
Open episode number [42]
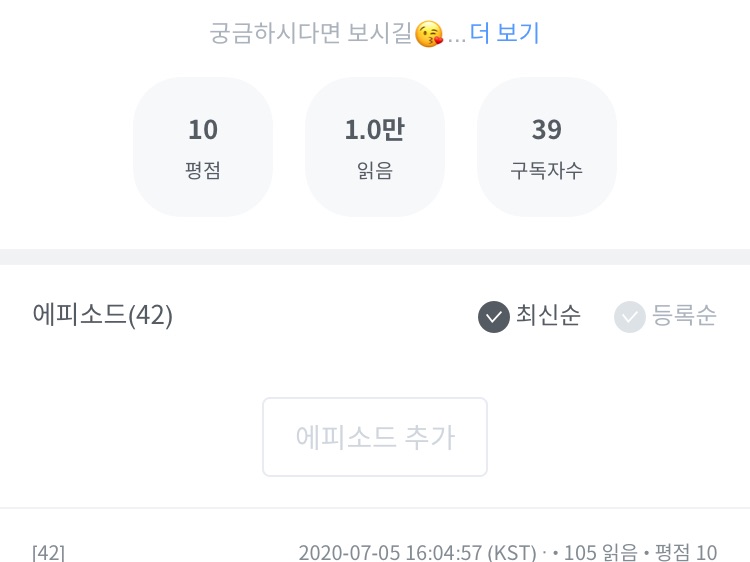click(49, 553)
